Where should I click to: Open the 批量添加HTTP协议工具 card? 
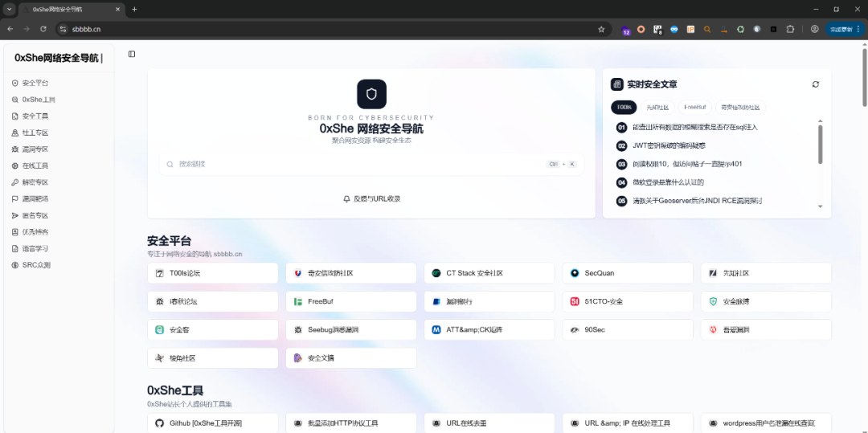click(x=351, y=423)
